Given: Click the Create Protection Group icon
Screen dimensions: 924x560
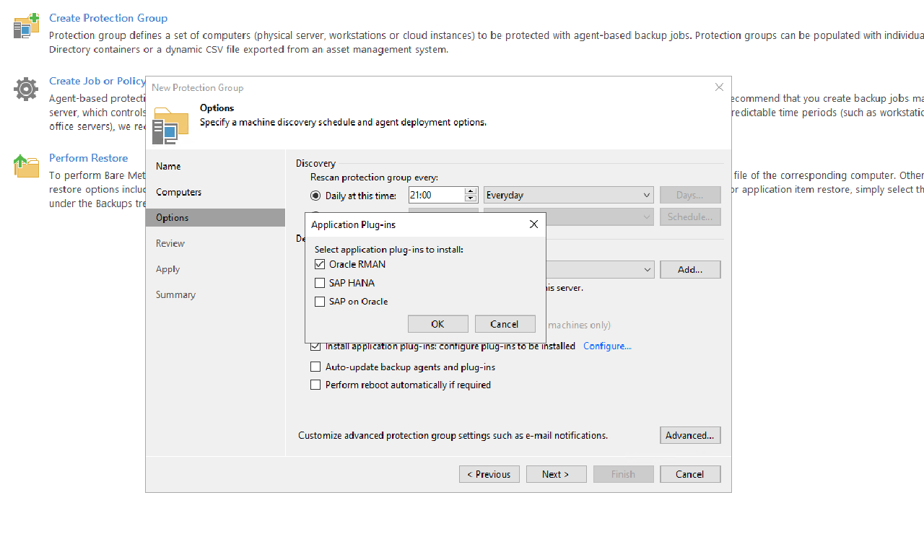Looking at the screenshot, I should point(26,25).
